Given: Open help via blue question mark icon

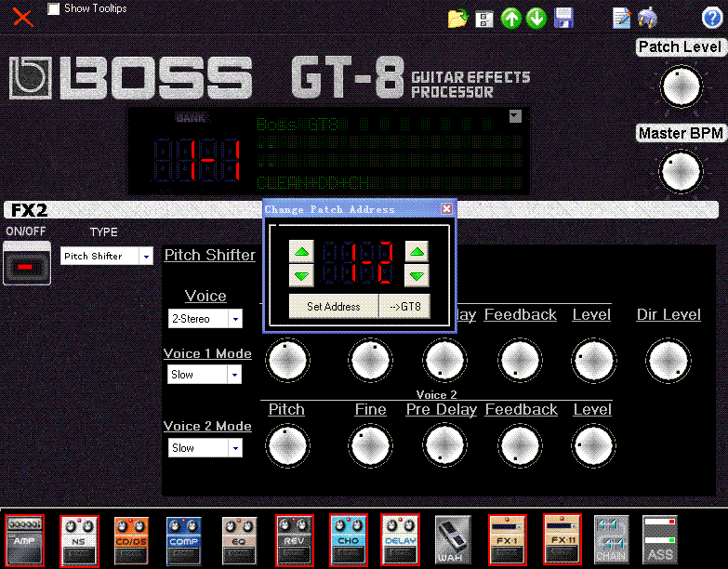Looking at the screenshot, I should 712,18.
